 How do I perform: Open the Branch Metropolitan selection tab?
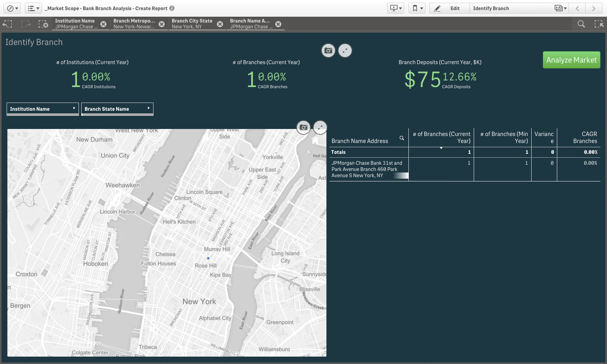click(134, 24)
